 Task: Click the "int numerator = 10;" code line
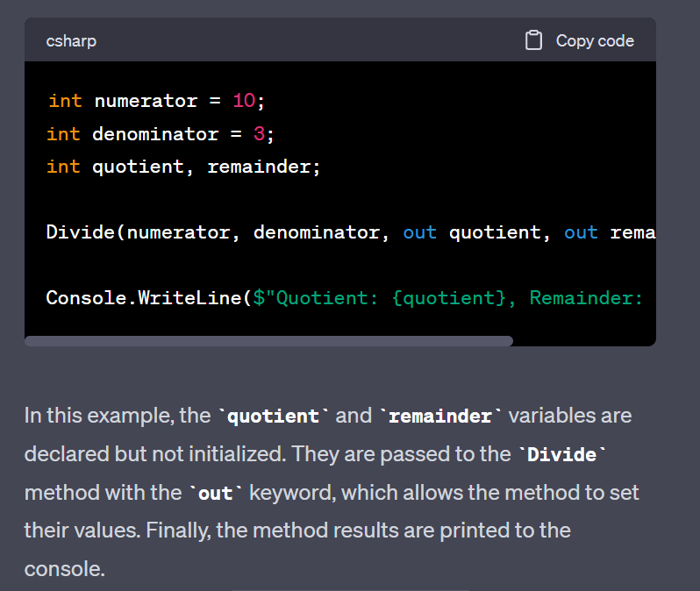[156, 101]
